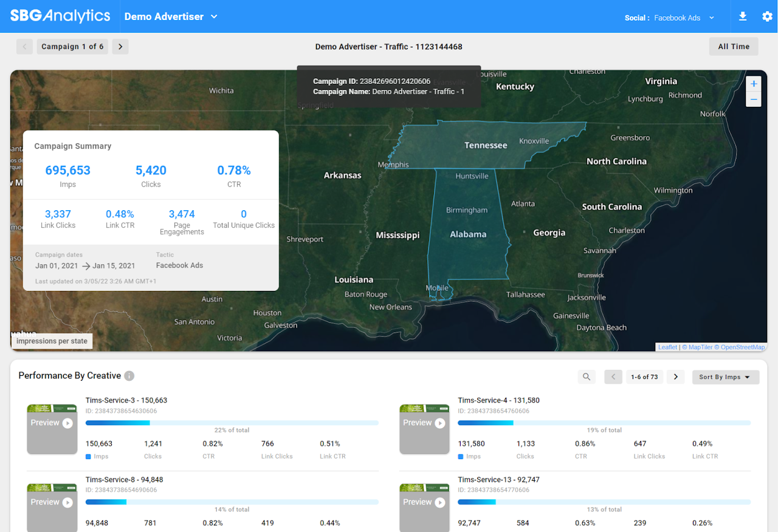Screen dimensions: 778x532
Task: Go to previous page of creatives
Action: click(x=613, y=377)
